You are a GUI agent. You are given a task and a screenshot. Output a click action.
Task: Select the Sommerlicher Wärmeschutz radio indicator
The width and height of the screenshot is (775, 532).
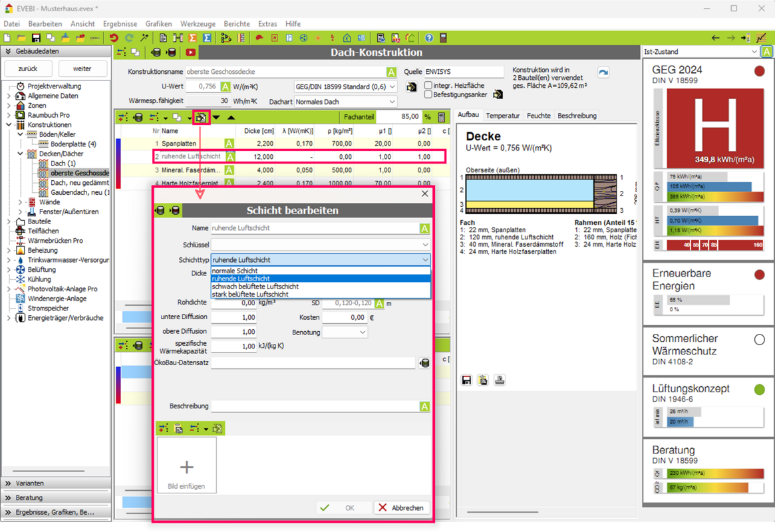tap(759, 339)
